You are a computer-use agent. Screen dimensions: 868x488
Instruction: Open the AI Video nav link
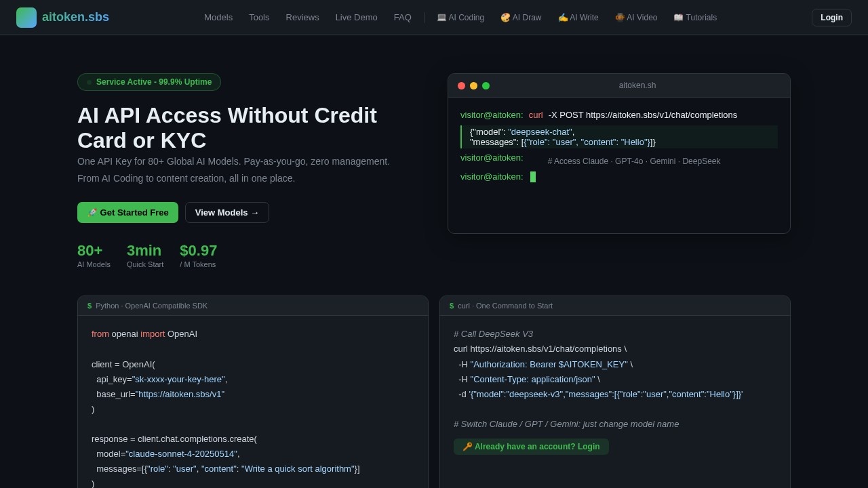(636, 18)
